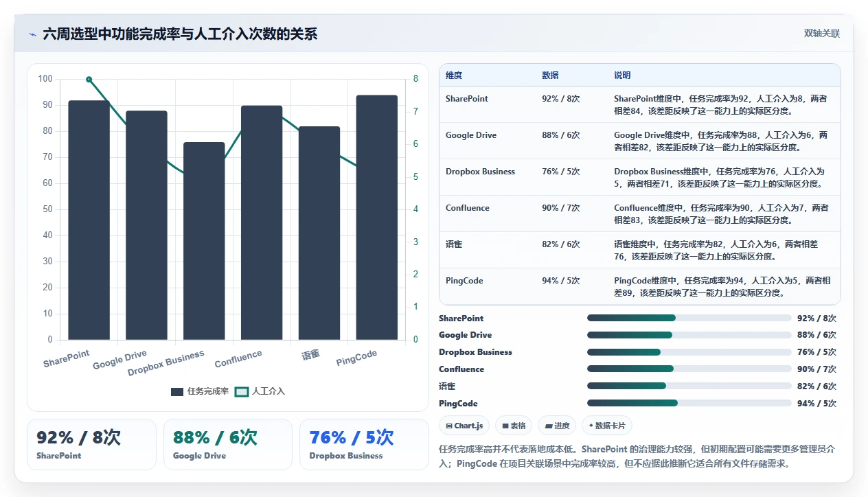This screenshot has height=497, width=868.
Task: Click the 90% / 7次 table cell
Action: pyautogui.click(x=561, y=208)
